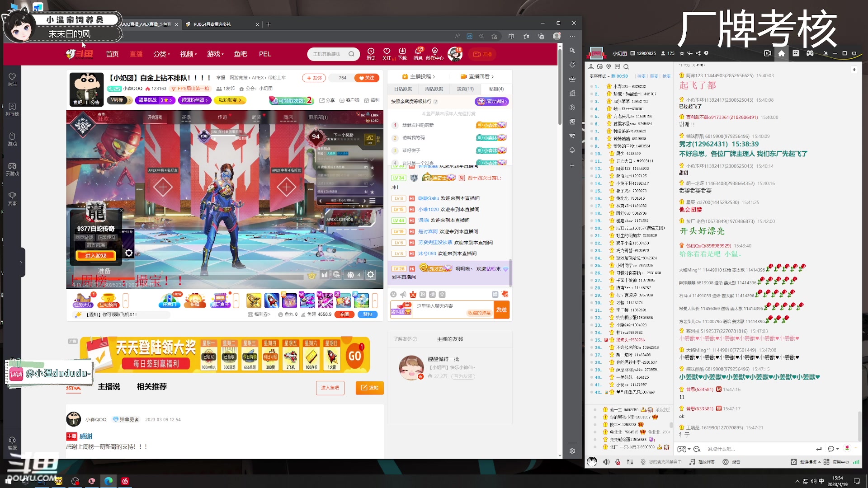Click the 发送 send button
Screen dimensions: 868x488
[x=502, y=310]
